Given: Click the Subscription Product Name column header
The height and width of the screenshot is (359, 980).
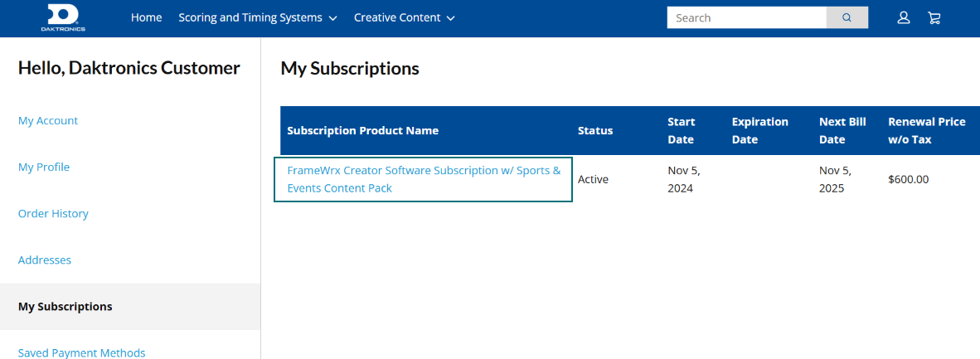Looking at the screenshot, I should coord(362,130).
